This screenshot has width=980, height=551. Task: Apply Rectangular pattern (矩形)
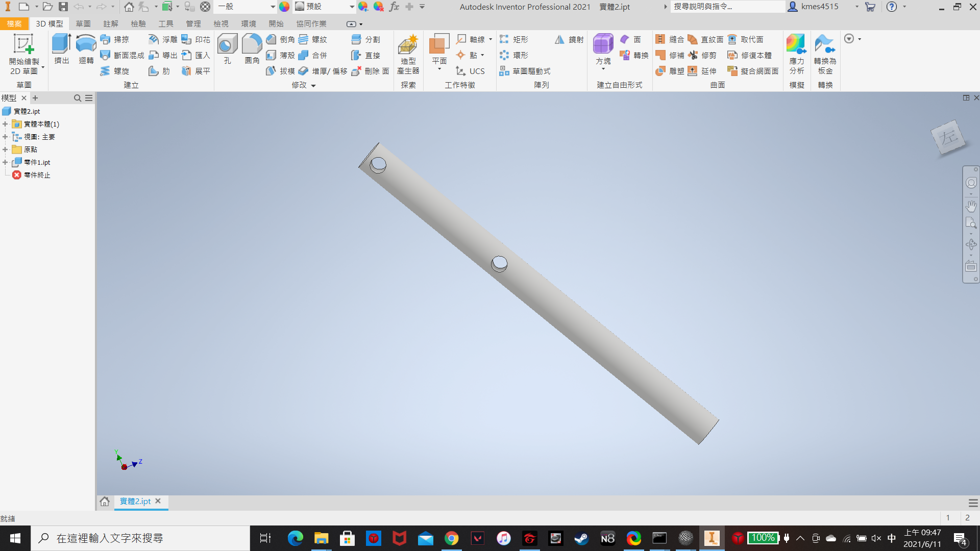pos(513,39)
